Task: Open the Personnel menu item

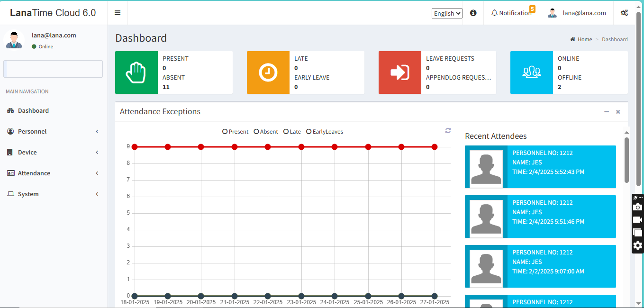Action: pos(54,132)
